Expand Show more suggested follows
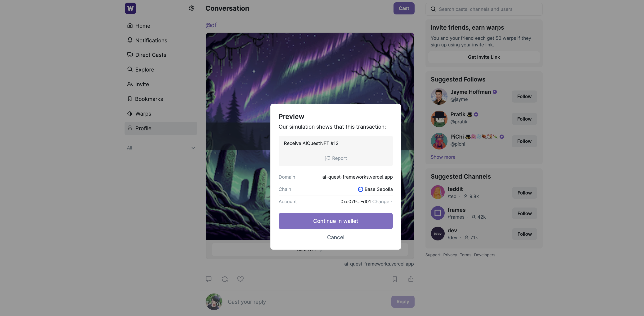 (x=443, y=157)
